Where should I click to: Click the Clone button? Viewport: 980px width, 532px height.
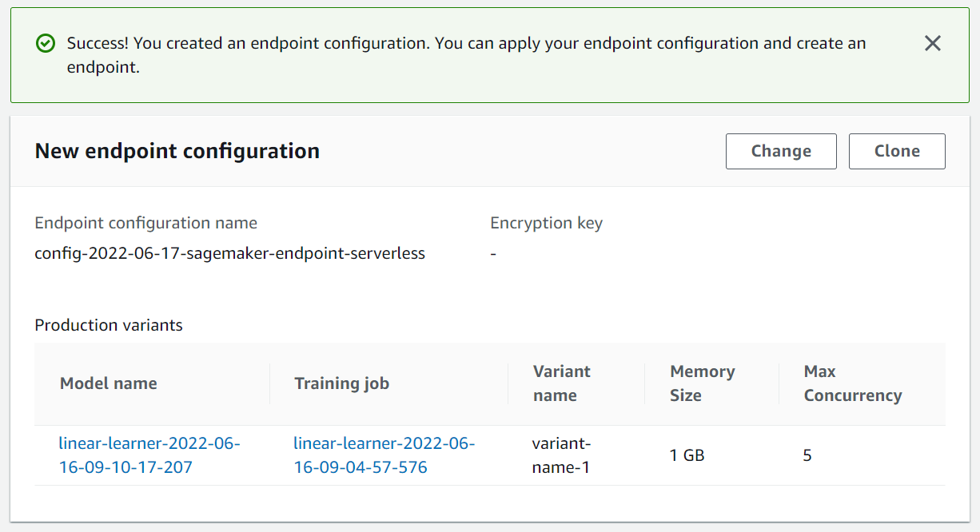coord(897,151)
